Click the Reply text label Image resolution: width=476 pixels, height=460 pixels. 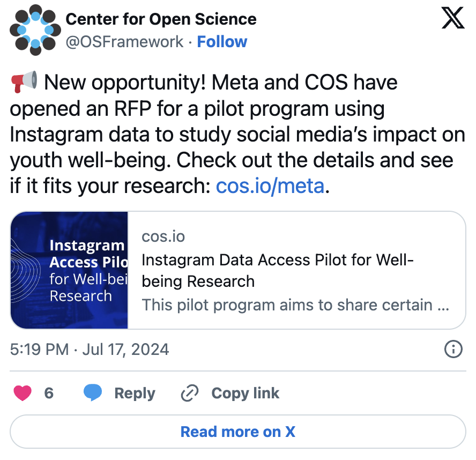pos(135,393)
